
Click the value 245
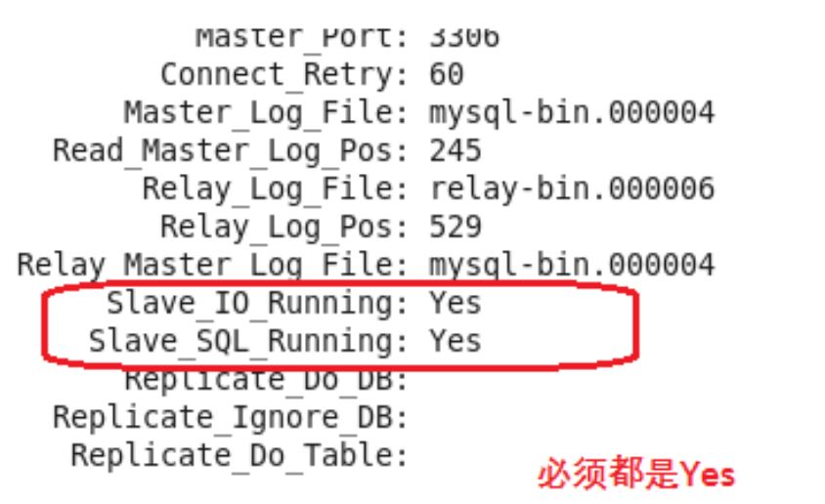click(x=456, y=150)
